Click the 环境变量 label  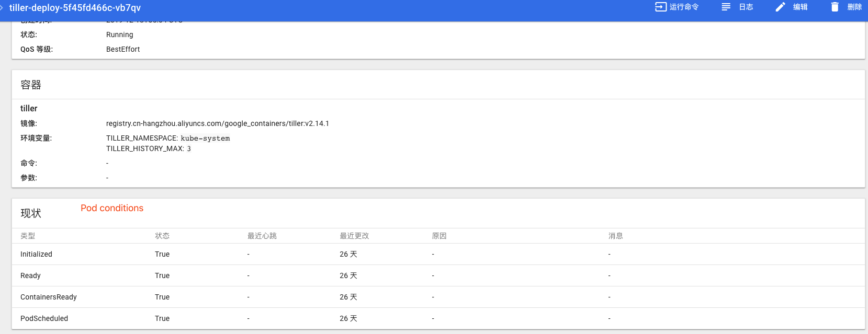pyautogui.click(x=36, y=138)
